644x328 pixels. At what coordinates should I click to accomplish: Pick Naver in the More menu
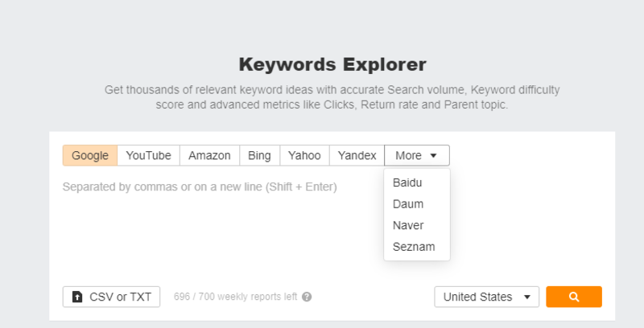pos(408,225)
